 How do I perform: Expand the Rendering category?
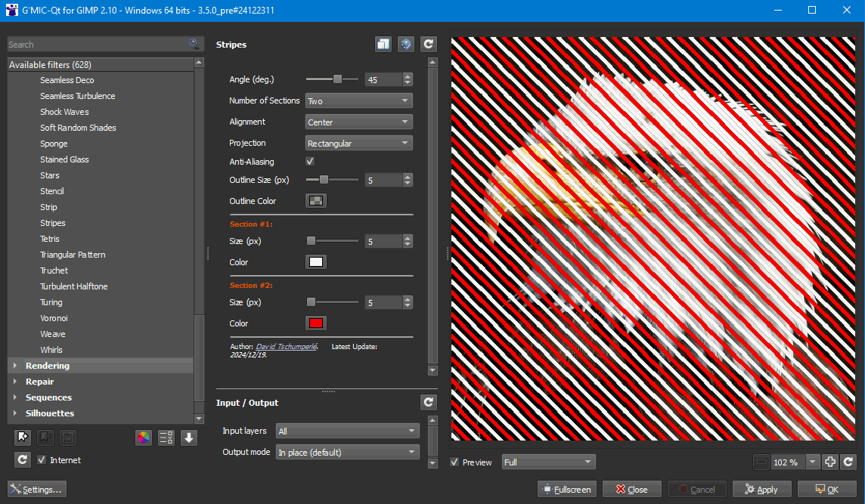[15, 366]
